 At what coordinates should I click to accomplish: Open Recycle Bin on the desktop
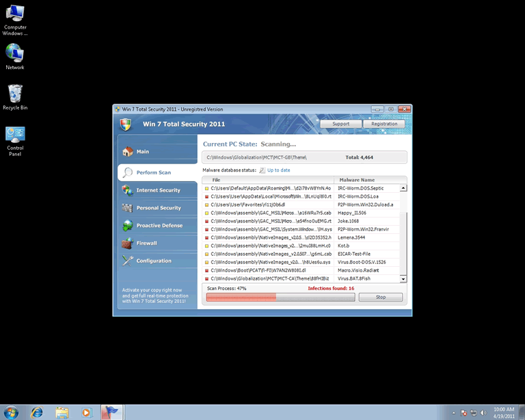pos(15,93)
